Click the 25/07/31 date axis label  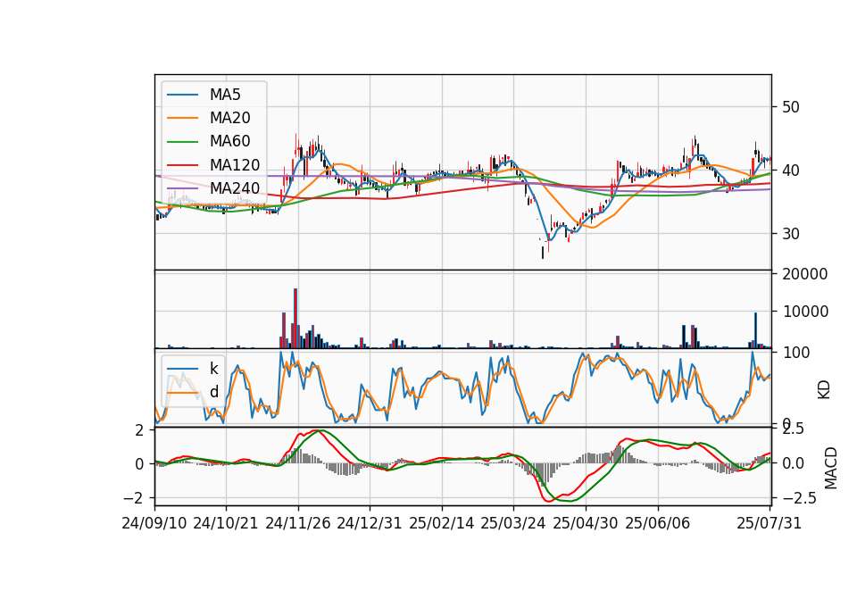click(769, 523)
